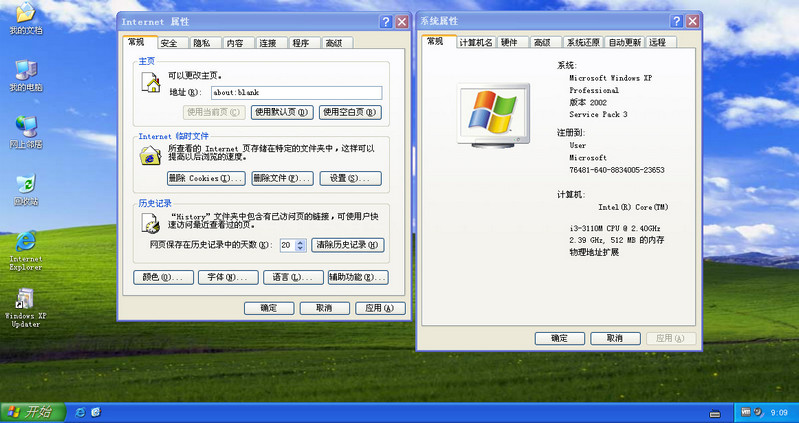799x423 pixels.
Task: Click 使用默认页 button
Action: [x=282, y=112]
